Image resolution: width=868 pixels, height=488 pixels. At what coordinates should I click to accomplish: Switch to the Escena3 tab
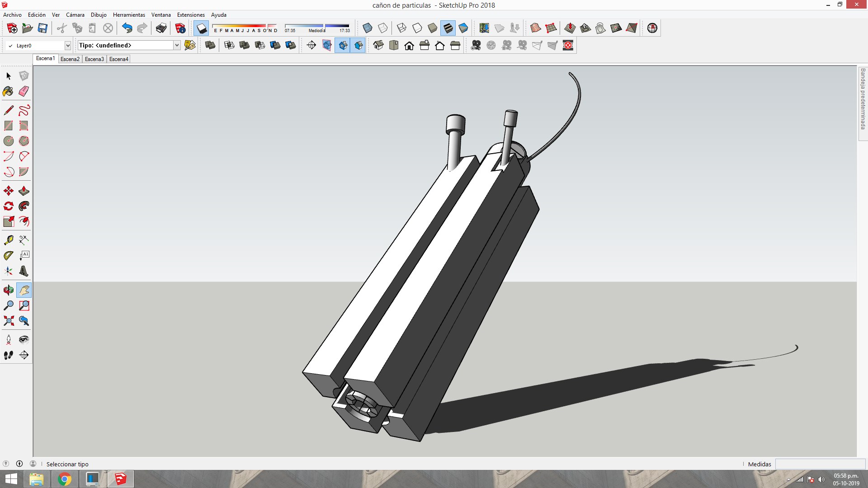click(94, 59)
